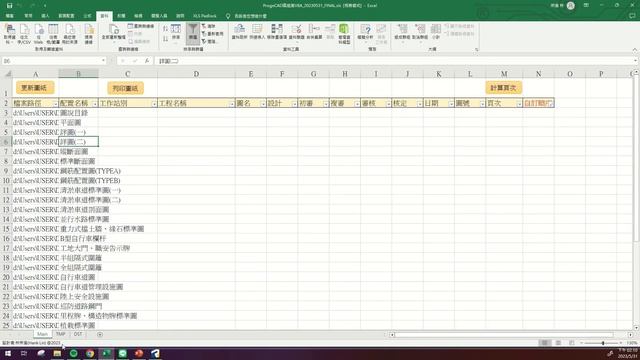Click Data Validation icon
Viewport: 640px width, 360px height.
pos(297,32)
